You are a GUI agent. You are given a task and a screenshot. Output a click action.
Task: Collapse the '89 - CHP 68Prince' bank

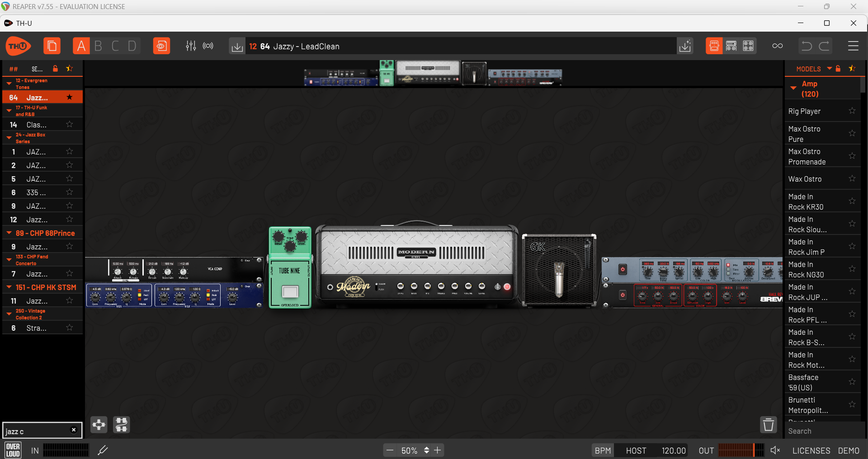[x=9, y=233]
